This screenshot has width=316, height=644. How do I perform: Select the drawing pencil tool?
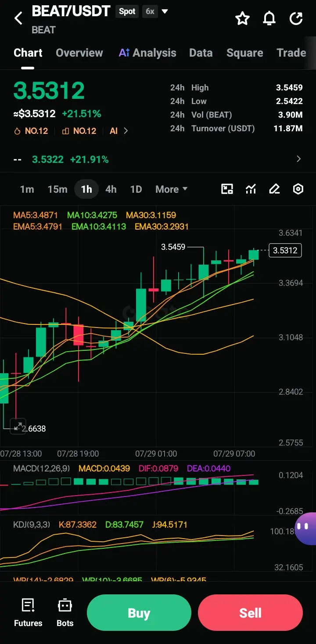point(274,189)
